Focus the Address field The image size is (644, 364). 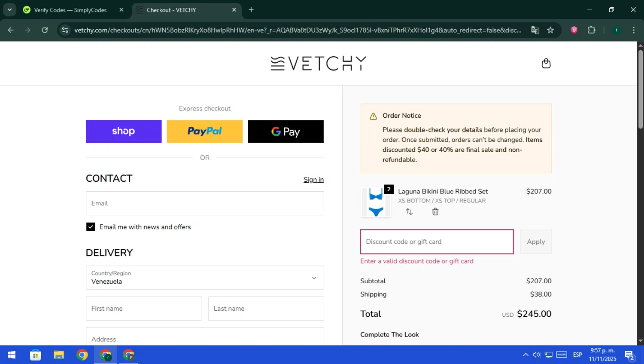(205, 336)
